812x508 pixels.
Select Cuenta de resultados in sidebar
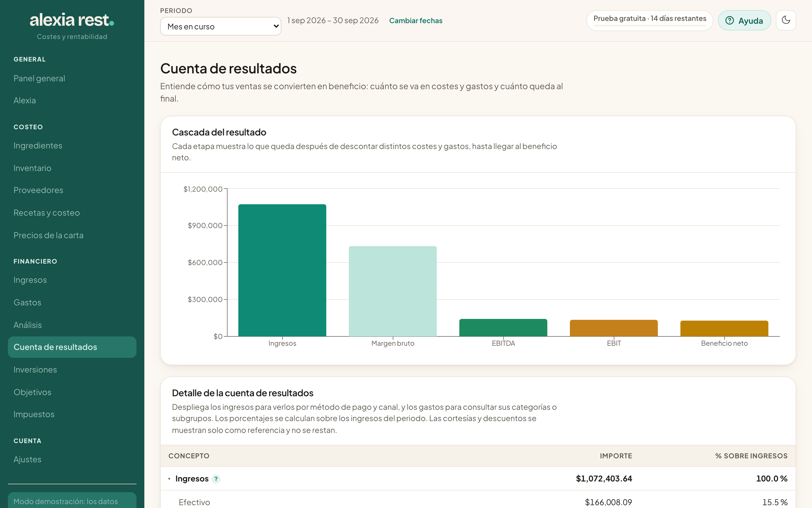tap(72, 347)
